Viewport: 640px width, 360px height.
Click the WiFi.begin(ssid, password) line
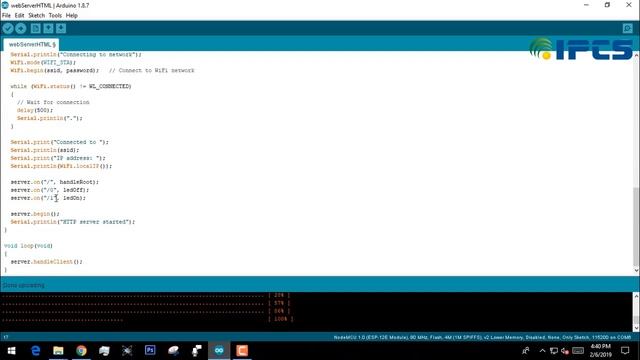54,70
